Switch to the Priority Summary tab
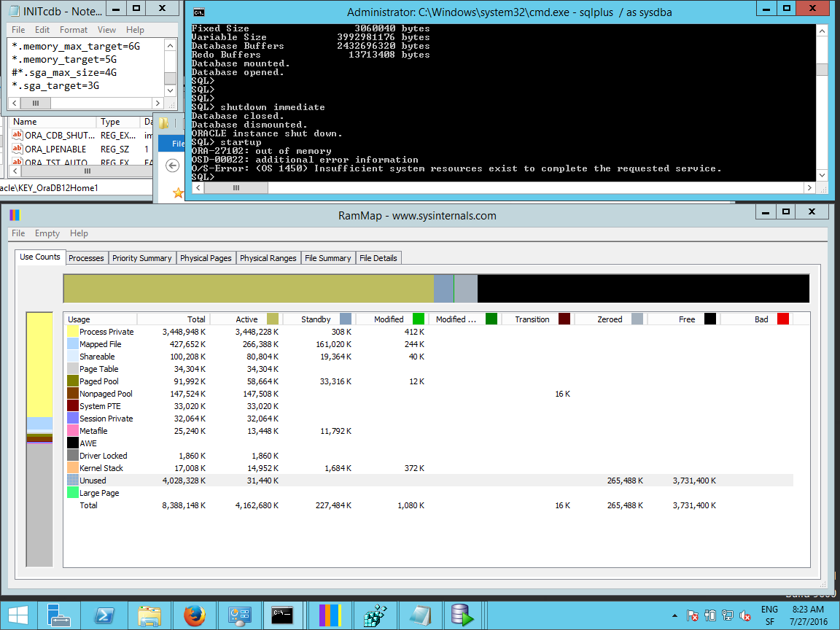This screenshot has height=630, width=840. click(x=142, y=257)
